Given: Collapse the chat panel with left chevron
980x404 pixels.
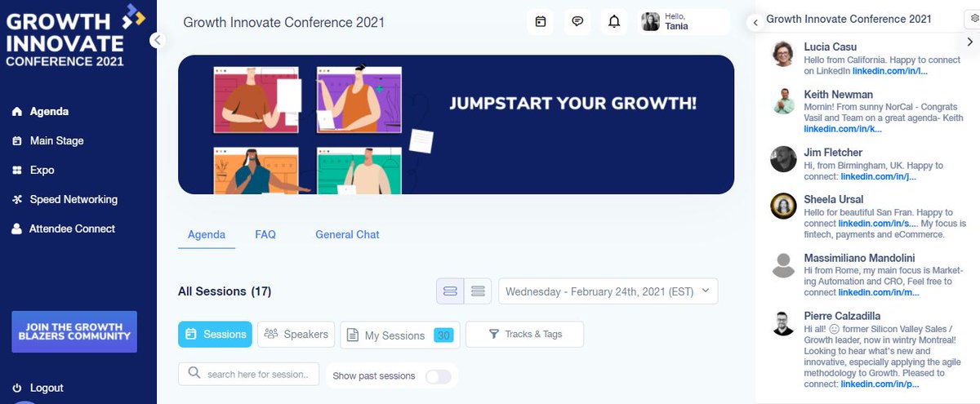Looking at the screenshot, I should pyautogui.click(x=755, y=22).
